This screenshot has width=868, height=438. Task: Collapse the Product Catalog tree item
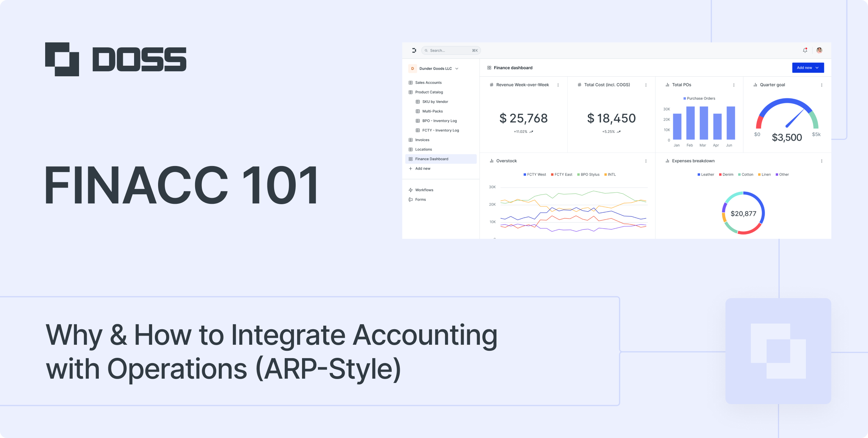coord(429,92)
